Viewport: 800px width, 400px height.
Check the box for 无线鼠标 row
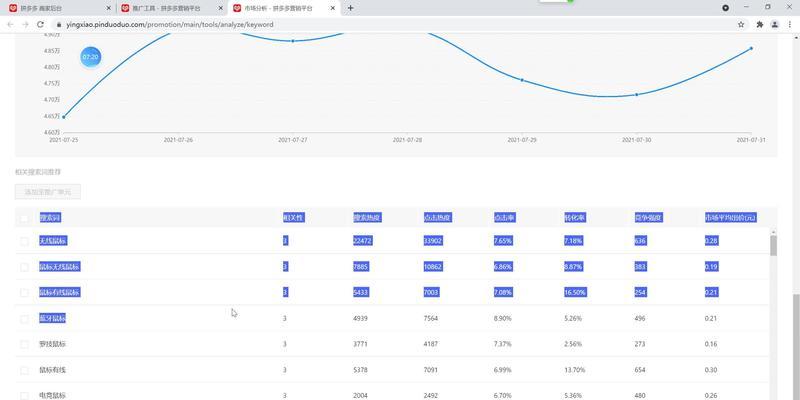click(24, 241)
